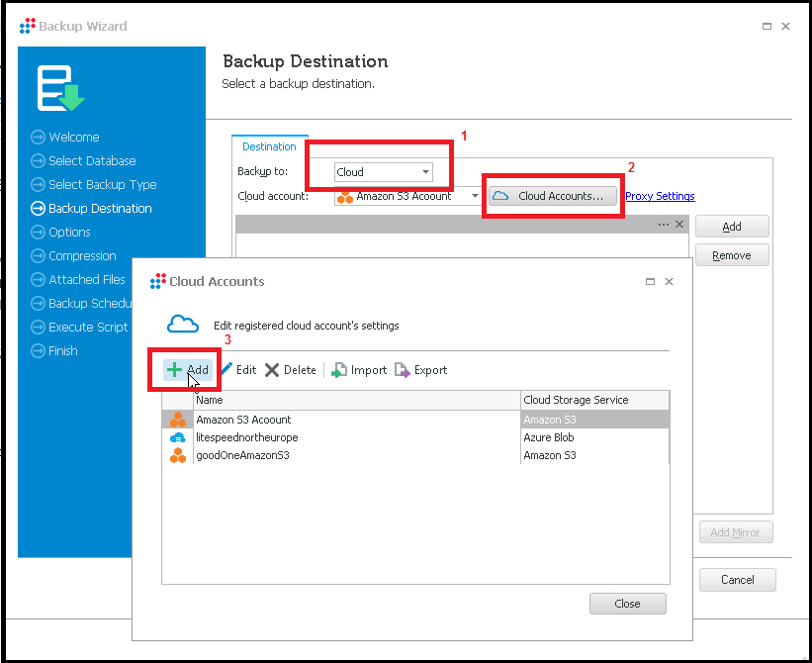Click the Edit pencil icon
The width and height of the screenshot is (812, 663).
pos(226,370)
